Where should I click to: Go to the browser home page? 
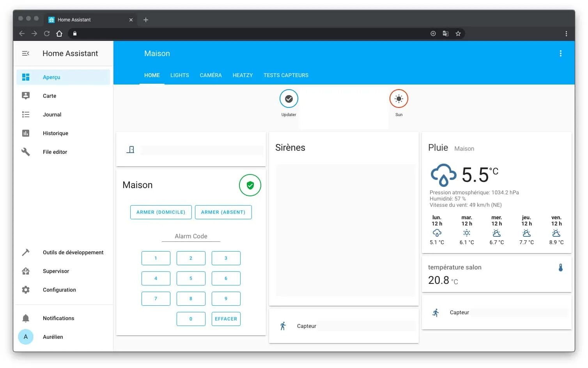(59, 33)
